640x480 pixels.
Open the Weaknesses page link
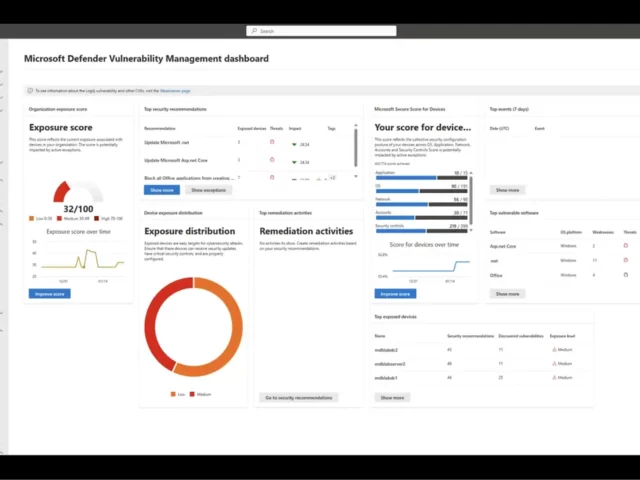pos(174,90)
